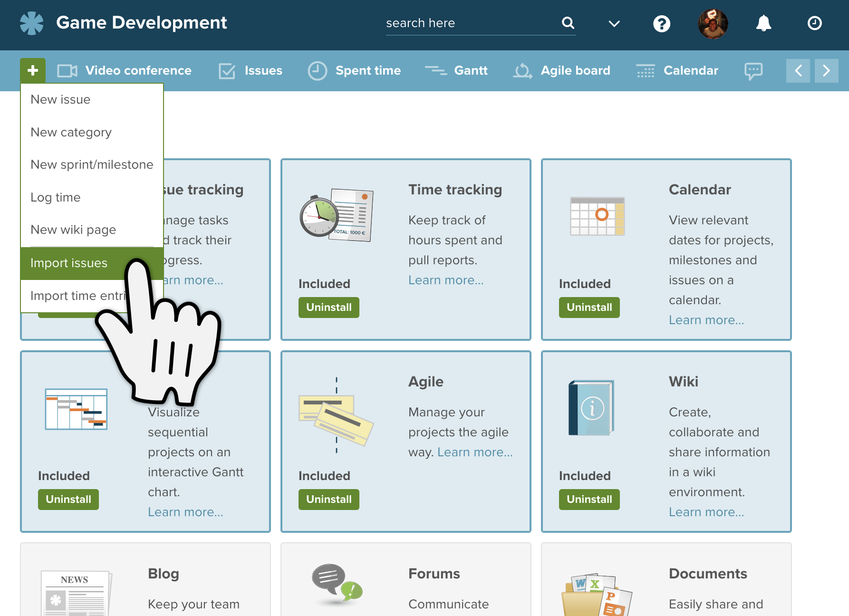Screen dimensions: 849x616
Task: Click the Spent time clock icon
Action: (x=317, y=71)
